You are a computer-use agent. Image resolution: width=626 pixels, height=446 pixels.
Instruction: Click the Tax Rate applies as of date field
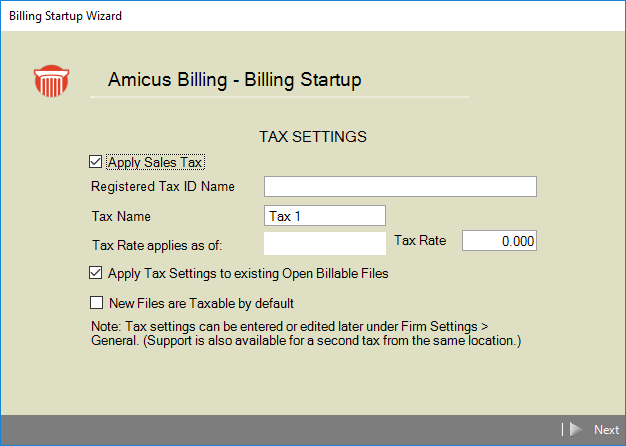tap(325, 243)
